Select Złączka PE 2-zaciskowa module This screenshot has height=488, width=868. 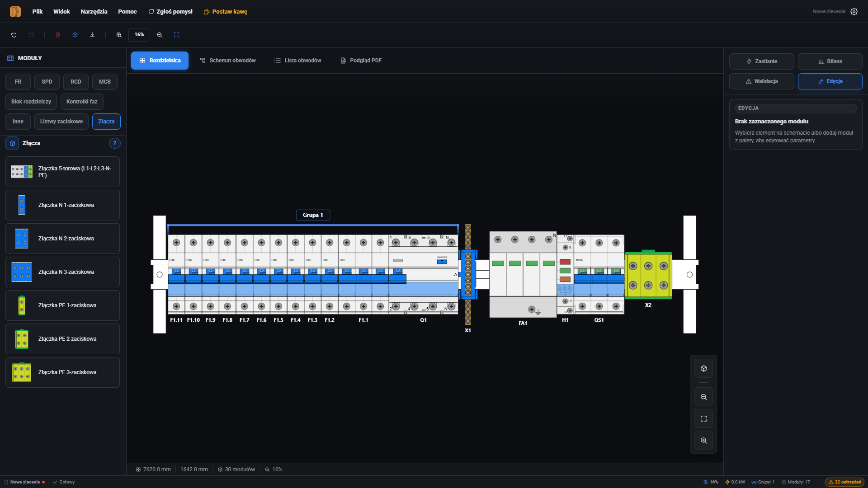coord(62,339)
